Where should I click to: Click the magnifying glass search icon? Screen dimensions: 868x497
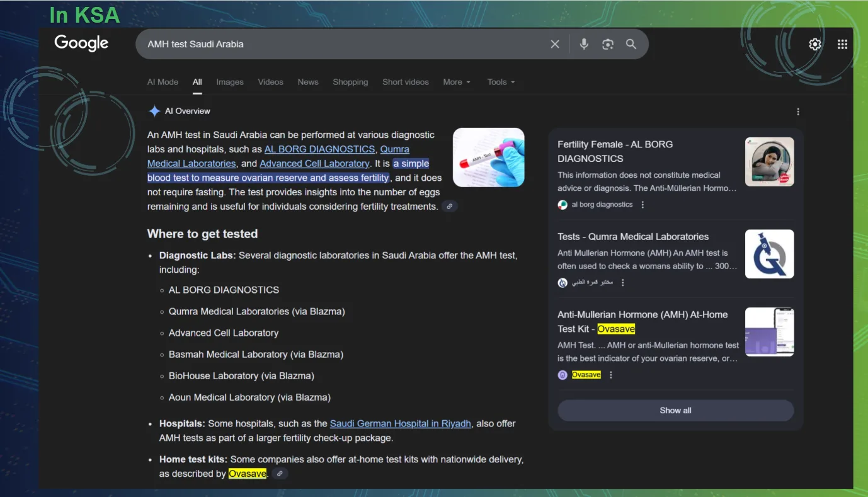click(x=631, y=44)
